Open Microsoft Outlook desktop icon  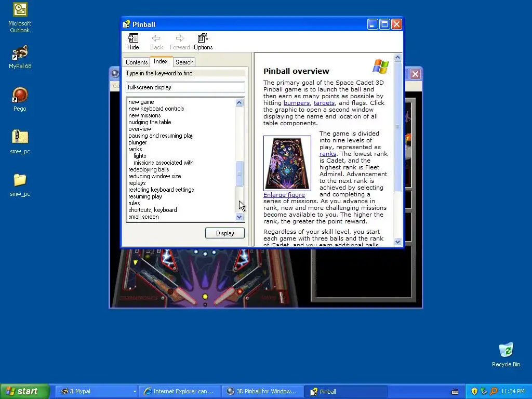click(20, 18)
